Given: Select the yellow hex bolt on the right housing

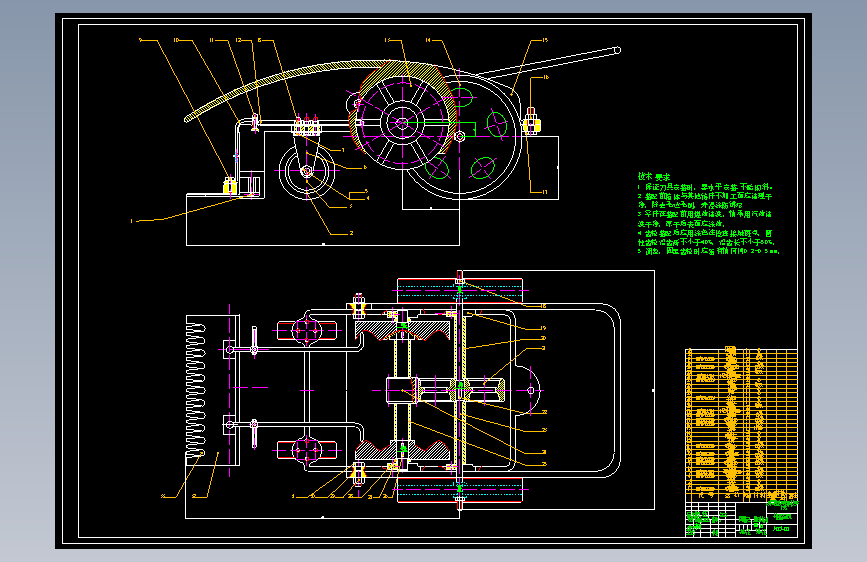Looking at the screenshot, I should (x=531, y=122).
